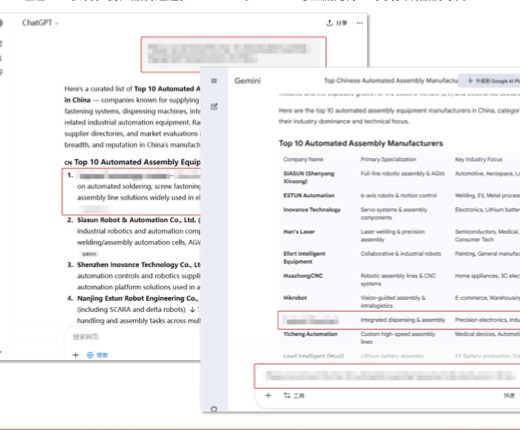The width and height of the screenshot is (520, 430).
Task: Click the HuazhongCNC table cell
Action: [303, 276]
